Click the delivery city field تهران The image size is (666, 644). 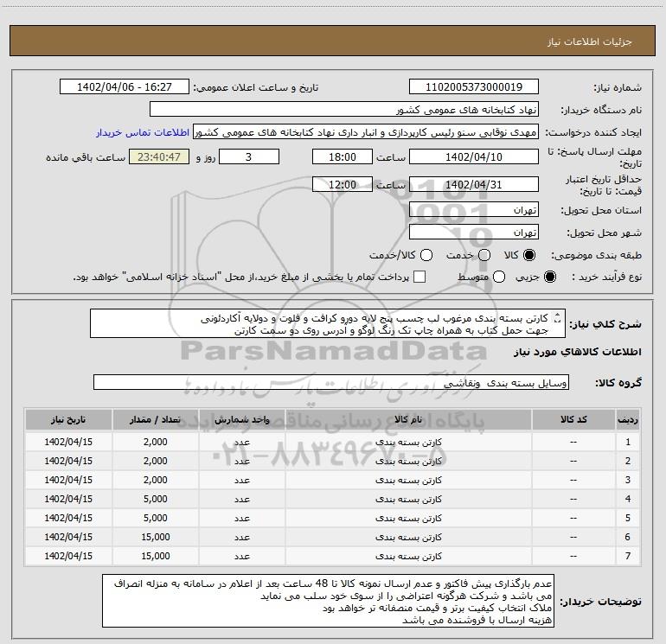pos(474,233)
